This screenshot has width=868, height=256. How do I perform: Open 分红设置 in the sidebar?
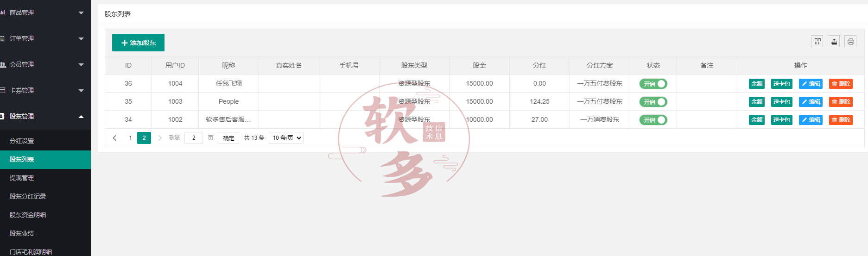pyautogui.click(x=22, y=141)
